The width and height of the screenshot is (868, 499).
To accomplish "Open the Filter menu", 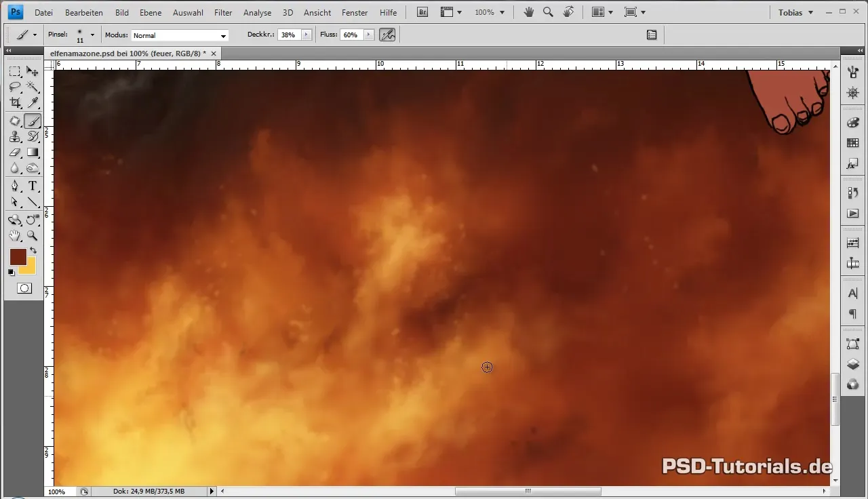I will pos(223,12).
